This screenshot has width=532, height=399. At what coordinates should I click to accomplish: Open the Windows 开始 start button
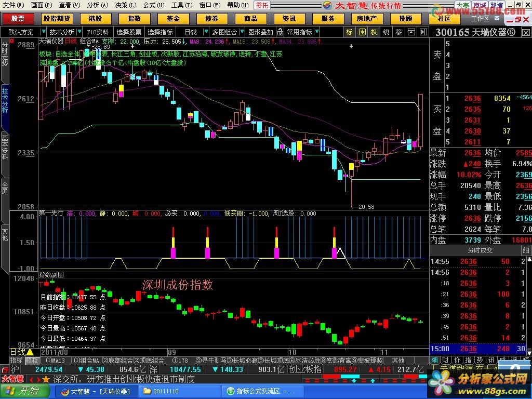click(24, 391)
